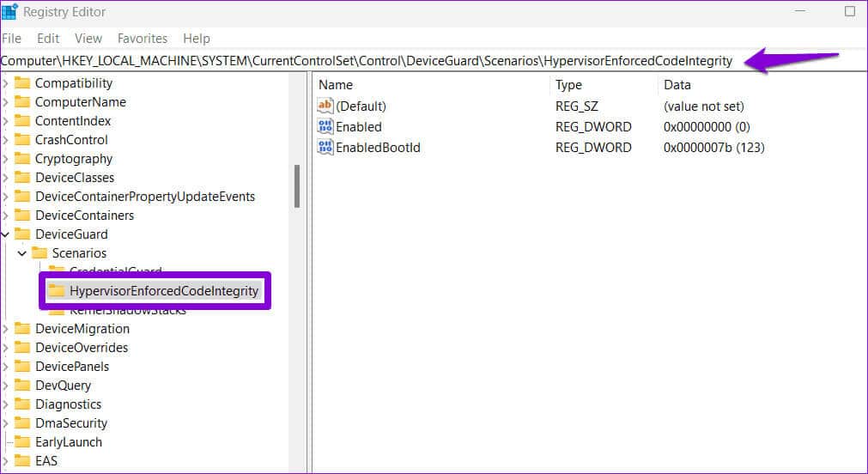Click the (Default) string value icon
Screen dimensions: 868x474
pos(325,106)
